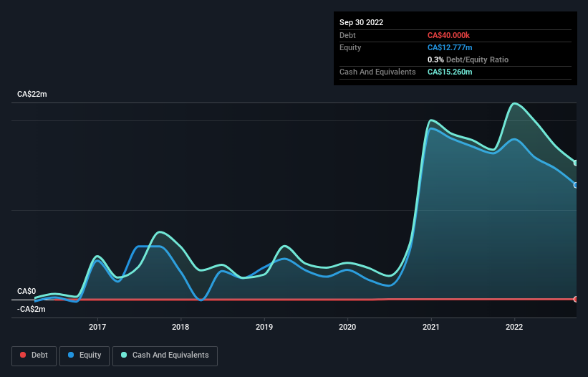The width and height of the screenshot is (588, 377).
Task: Click the Sep 30 2022 tooltip date
Action: tap(361, 22)
